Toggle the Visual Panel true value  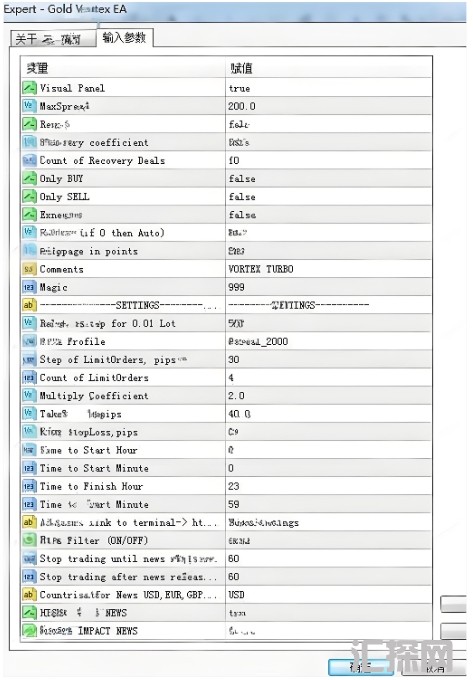[x=328, y=88]
